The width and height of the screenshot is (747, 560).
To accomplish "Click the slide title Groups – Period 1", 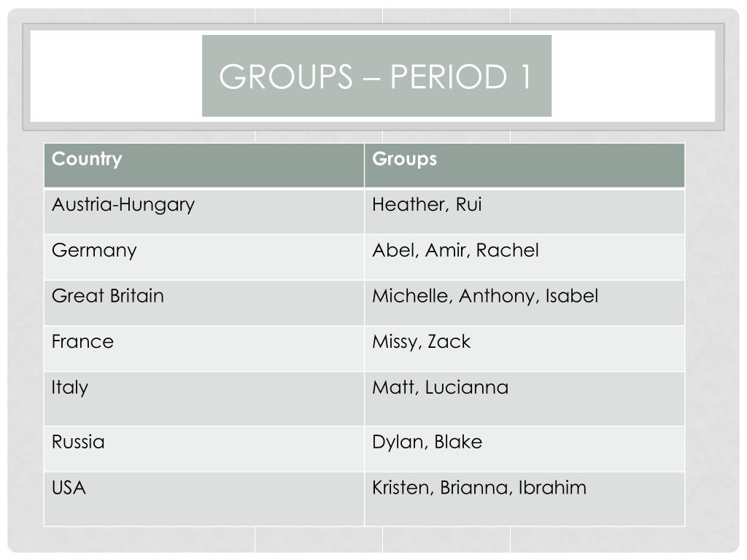I will click(376, 76).
